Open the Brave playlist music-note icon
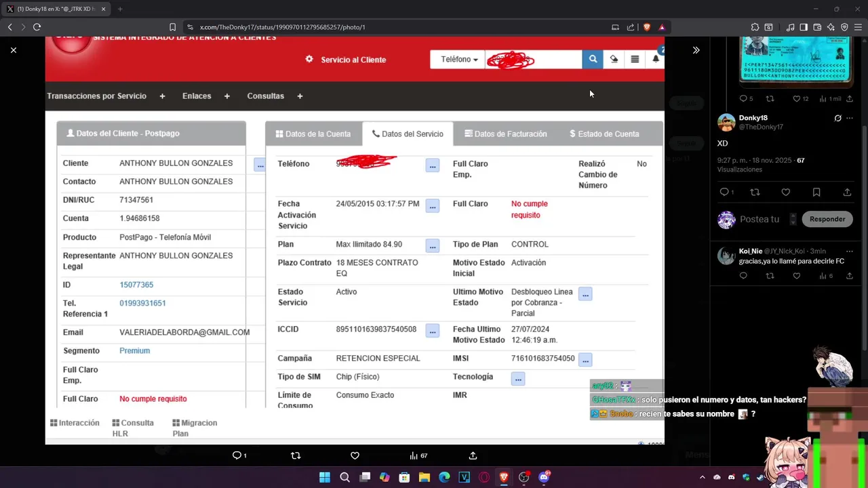 tap(790, 27)
